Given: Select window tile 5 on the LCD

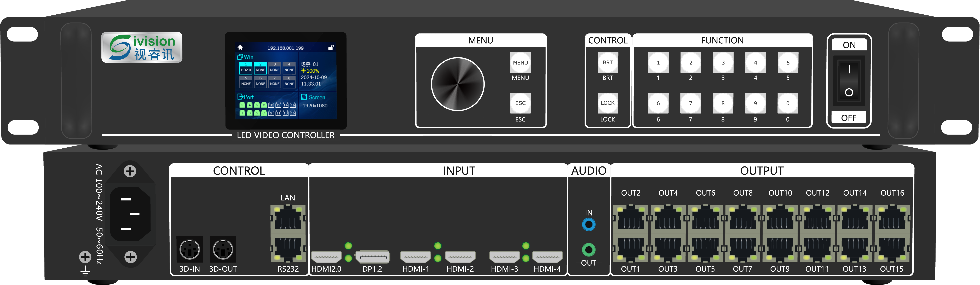Looking at the screenshot, I should pyautogui.click(x=246, y=82).
